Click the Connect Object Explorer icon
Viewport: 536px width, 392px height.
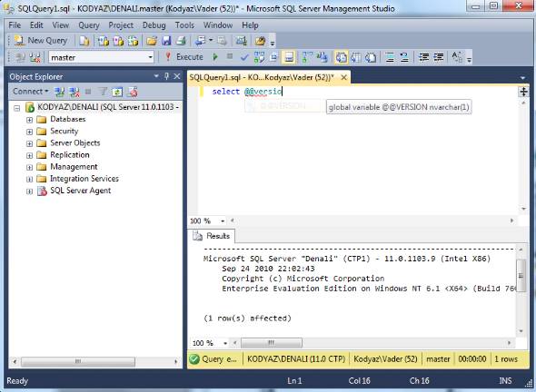[59, 92]
